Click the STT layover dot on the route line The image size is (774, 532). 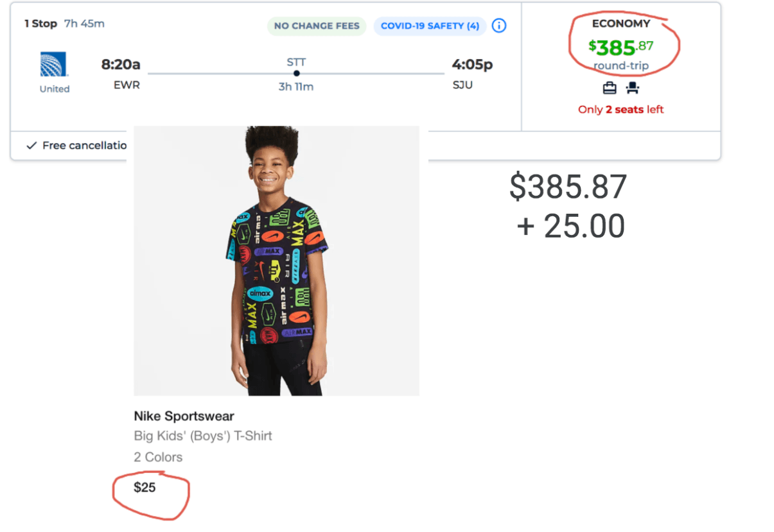point(296,73)
